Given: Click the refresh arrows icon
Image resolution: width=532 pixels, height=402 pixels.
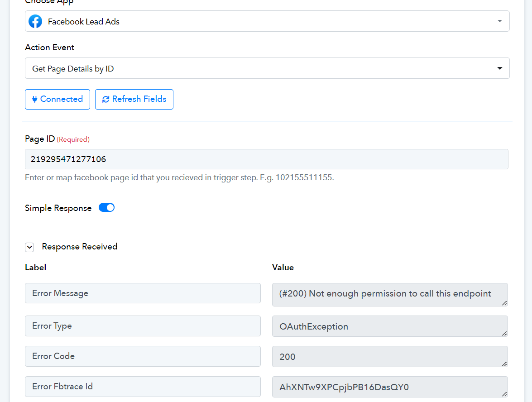Looking at the screenshot, I should click(106, 99).
